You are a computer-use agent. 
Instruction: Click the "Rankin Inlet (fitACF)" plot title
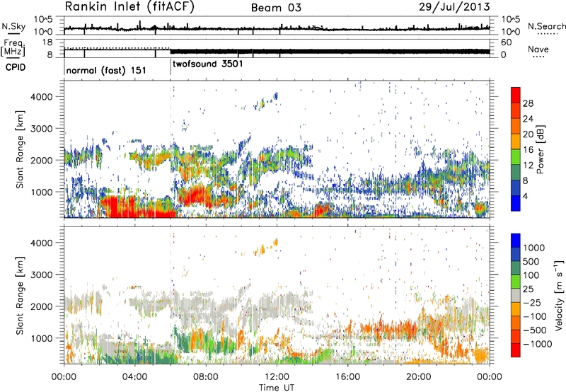coord(129,7)
